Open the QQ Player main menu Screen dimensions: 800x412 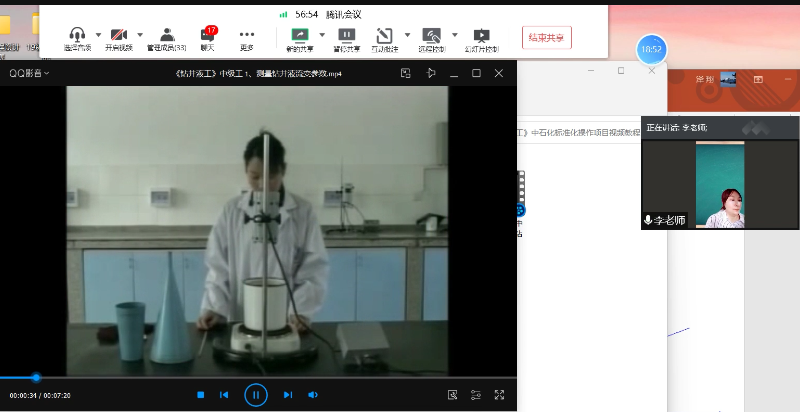[30, 73]
